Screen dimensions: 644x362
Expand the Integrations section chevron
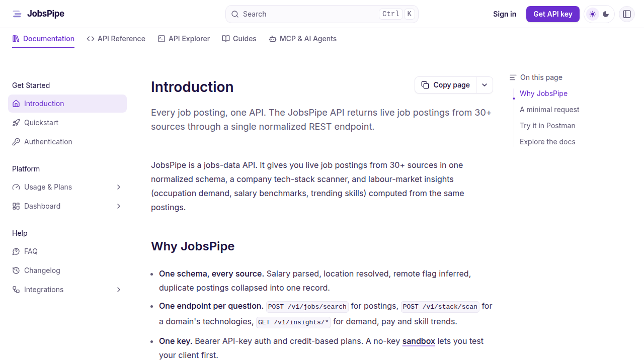pyautogui.click(x=119, y=290)
